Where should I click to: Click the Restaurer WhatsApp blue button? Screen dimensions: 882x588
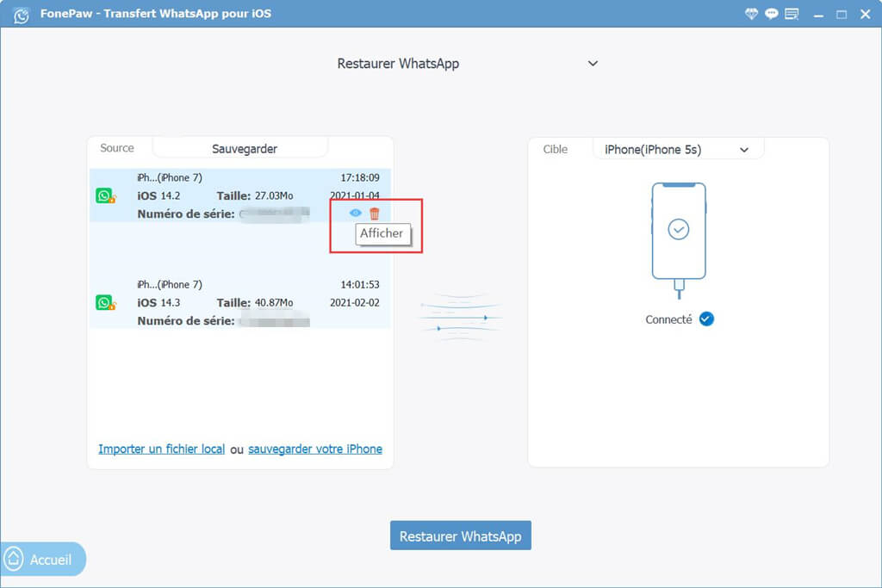click(461, 535)
